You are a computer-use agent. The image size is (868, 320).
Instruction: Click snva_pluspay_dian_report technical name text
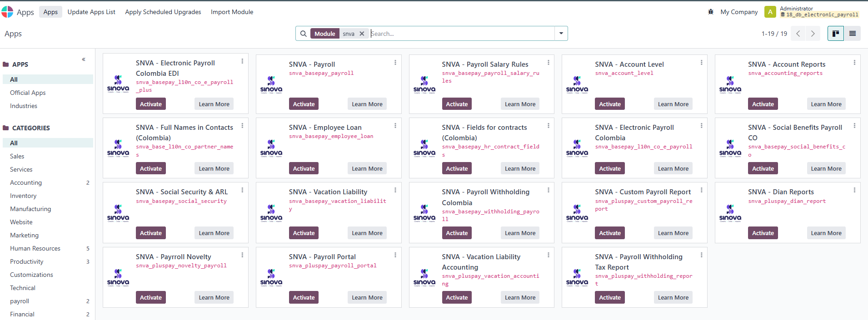click(787, 201)
